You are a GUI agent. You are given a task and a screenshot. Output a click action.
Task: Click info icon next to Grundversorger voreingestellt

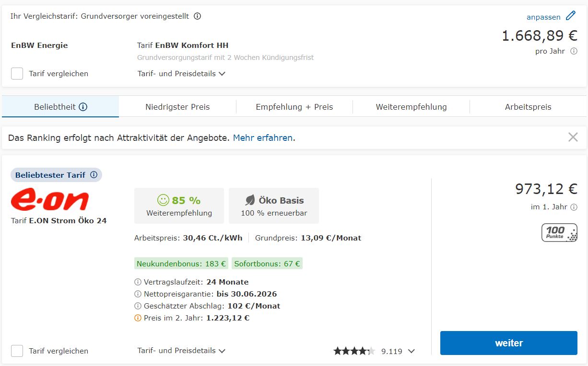[x=197, y=16]
